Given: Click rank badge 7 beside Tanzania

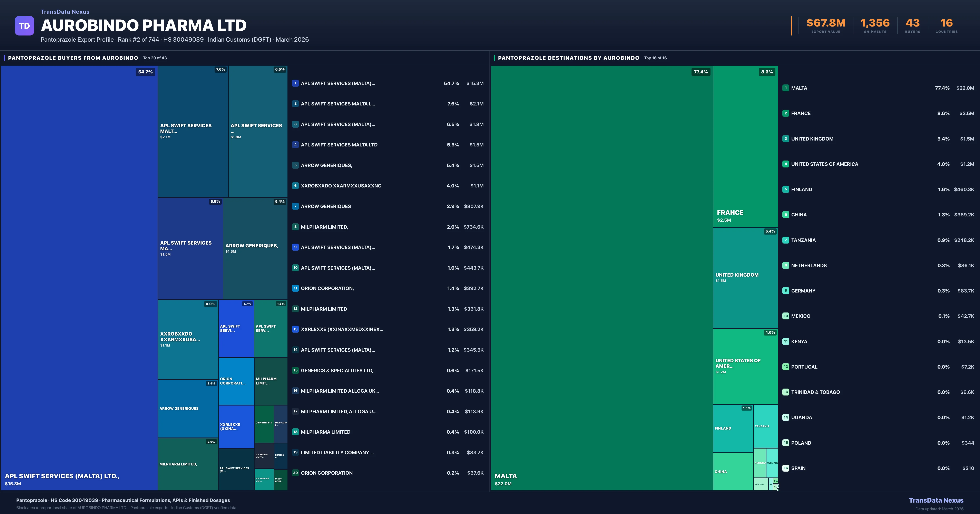Looking at the screenshot, I should [786, 240].
